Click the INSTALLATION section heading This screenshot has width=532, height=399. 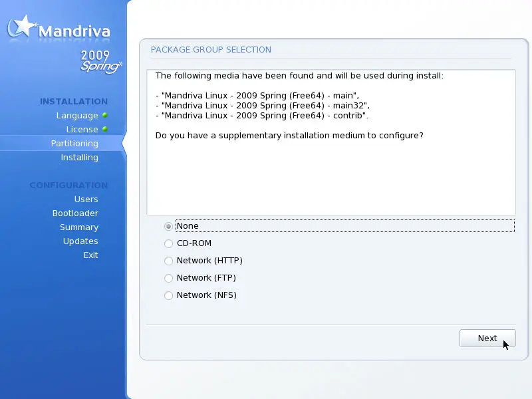(x=74, y=102)
